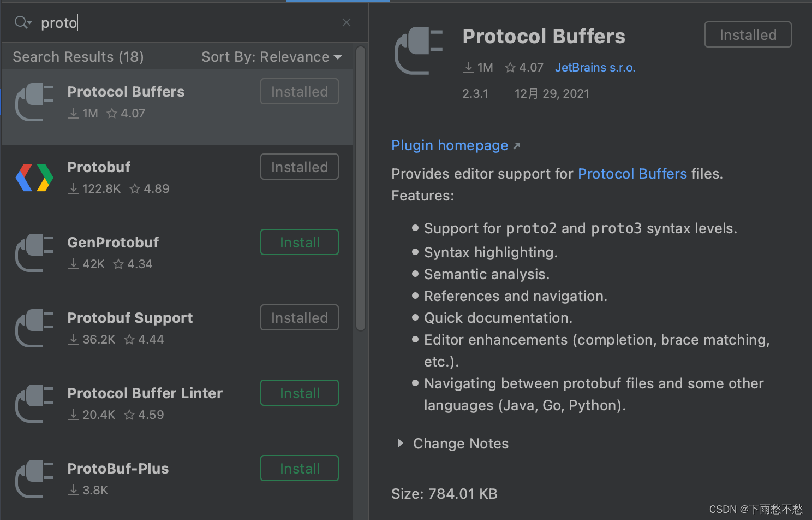The image size is (812, 520).
Task: Click the Protobuf Support plugin icon
Action: click(x=33, y=328)
